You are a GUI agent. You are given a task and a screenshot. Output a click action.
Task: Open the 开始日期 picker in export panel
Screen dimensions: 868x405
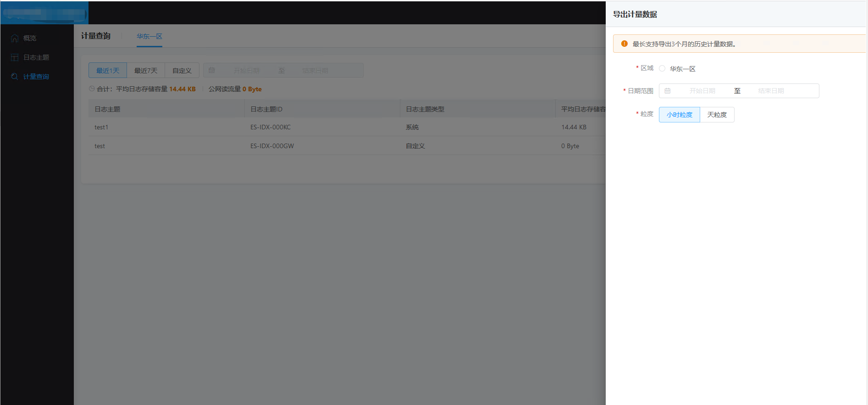pos(702,91)
